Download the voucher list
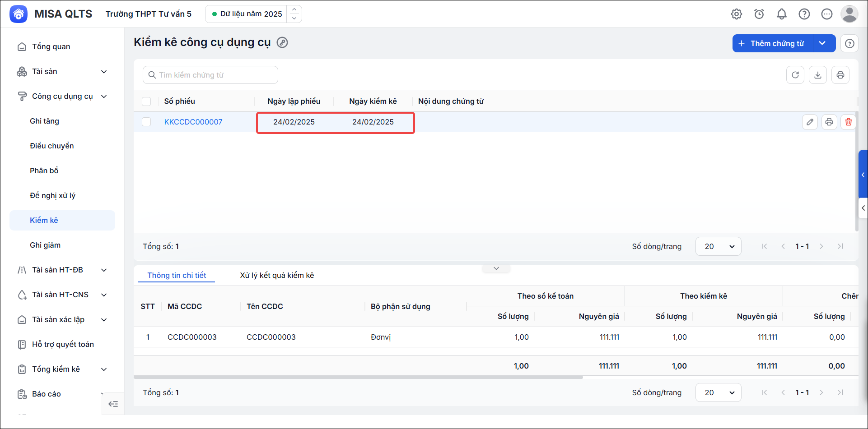The image size is (868, 429). tap(818, 75)
